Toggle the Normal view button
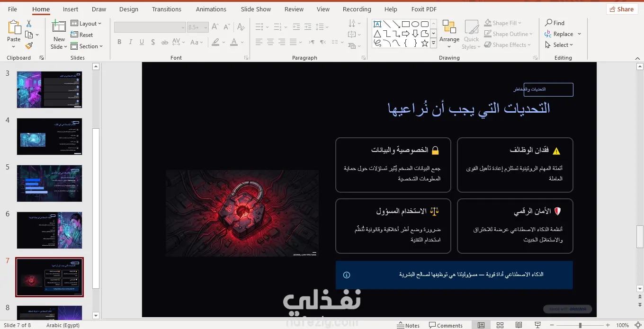Viewport: 644px width, 329px height. point(481,325)
